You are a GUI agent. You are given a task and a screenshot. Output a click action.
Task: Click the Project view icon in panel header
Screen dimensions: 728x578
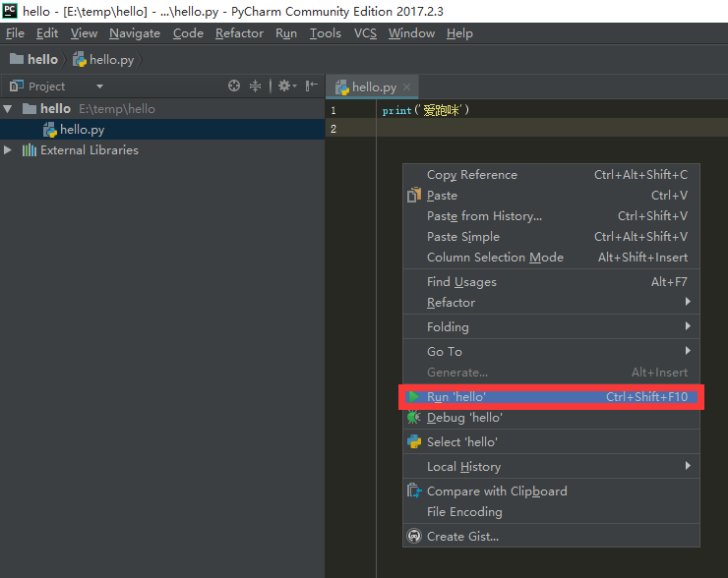pyautogui.click(x=17, y=86)
